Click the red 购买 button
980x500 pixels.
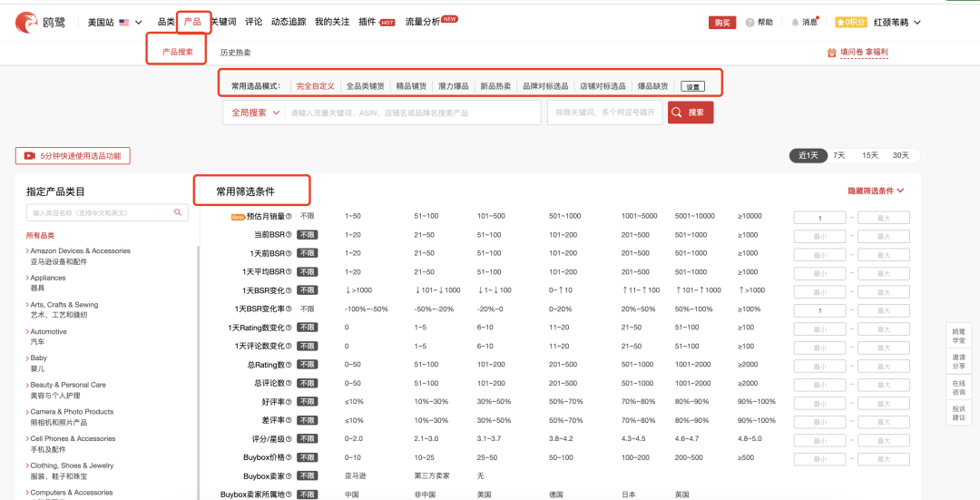[722, 23]
